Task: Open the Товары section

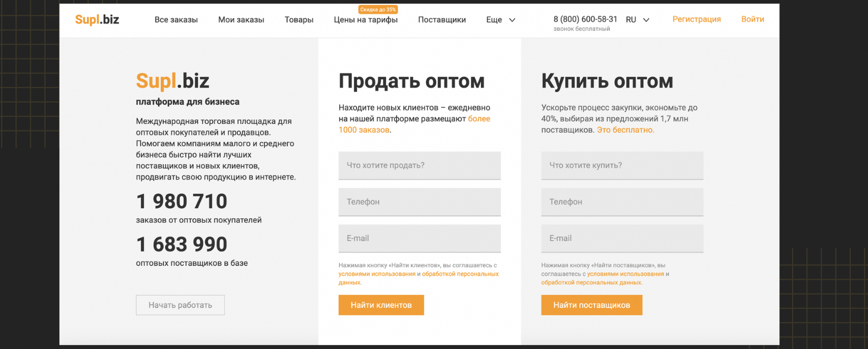Action: pyautogui.click(x=299, y=20)
